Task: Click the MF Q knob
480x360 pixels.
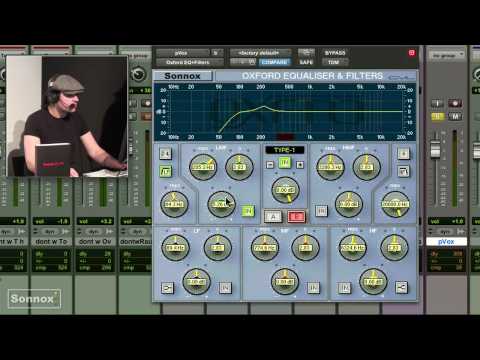Action: (305, 248)
